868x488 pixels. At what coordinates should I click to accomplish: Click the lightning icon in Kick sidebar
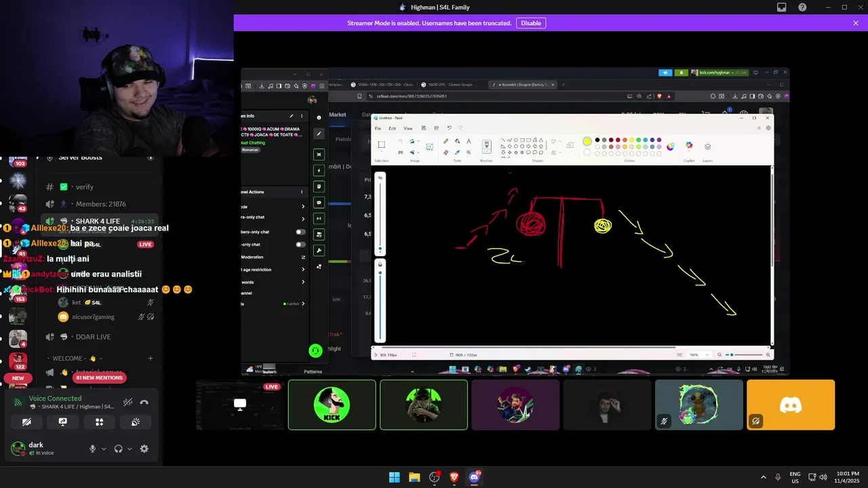[x=319, y=171]
